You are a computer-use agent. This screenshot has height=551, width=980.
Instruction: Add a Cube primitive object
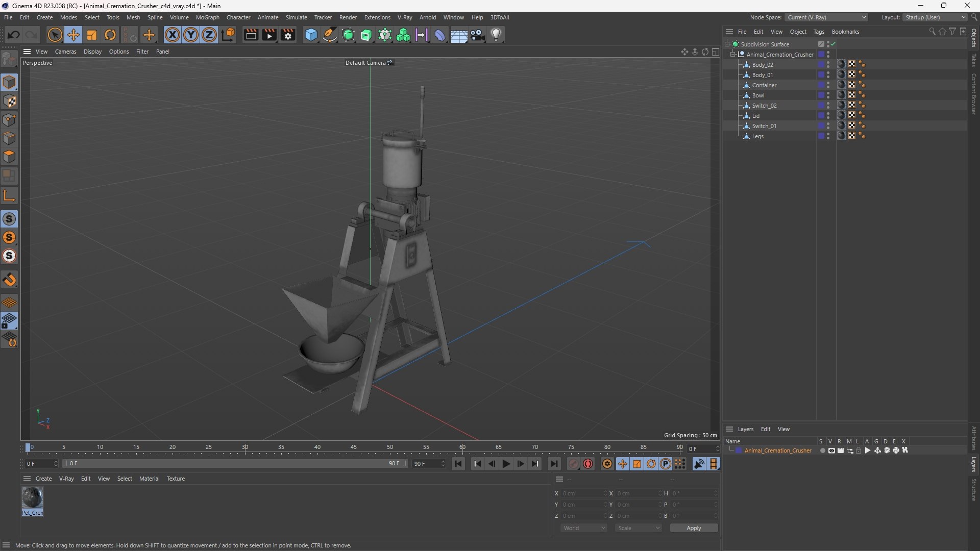click(x=311, y=35)
